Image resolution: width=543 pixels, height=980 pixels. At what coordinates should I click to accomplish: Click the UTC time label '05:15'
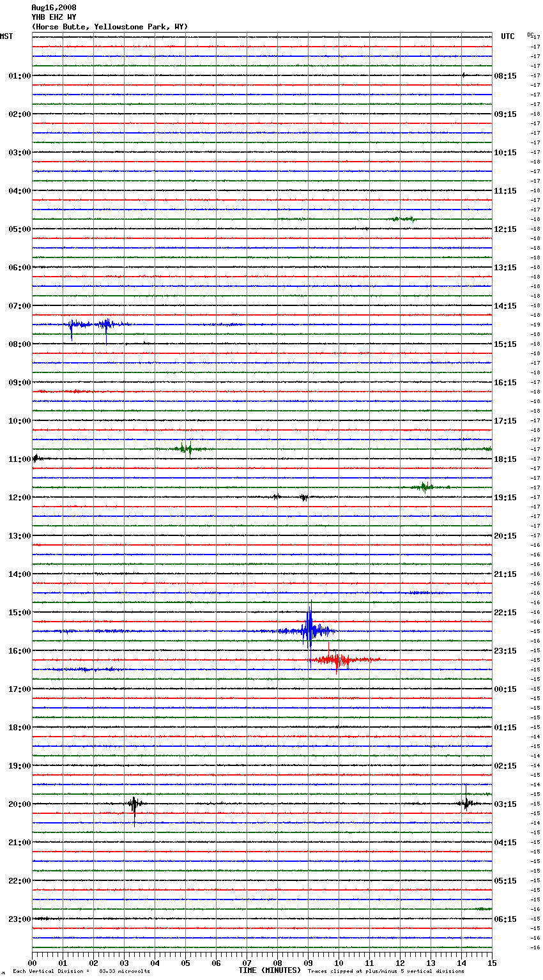tap(505, 881)
